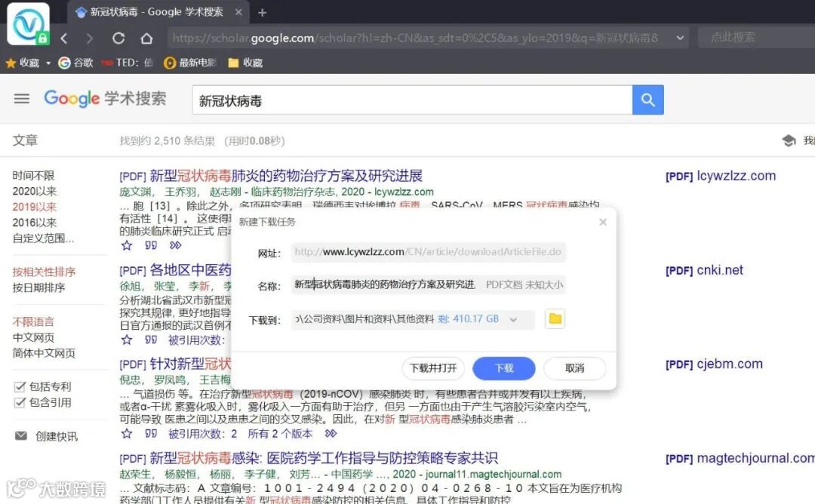Click cite icon on 各地区中医药 result
The width and height of the screenshot is (815, 504).
point(151,340)
